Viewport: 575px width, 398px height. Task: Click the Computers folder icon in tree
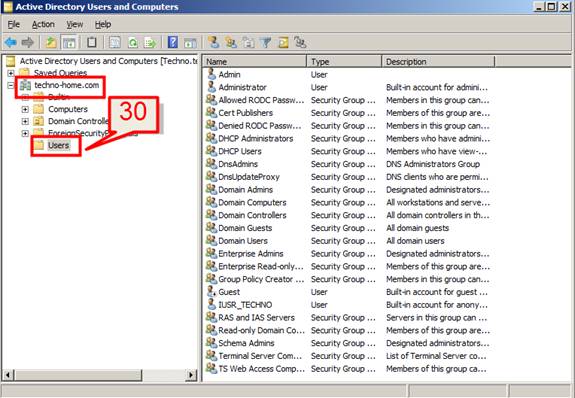[39, 109]
